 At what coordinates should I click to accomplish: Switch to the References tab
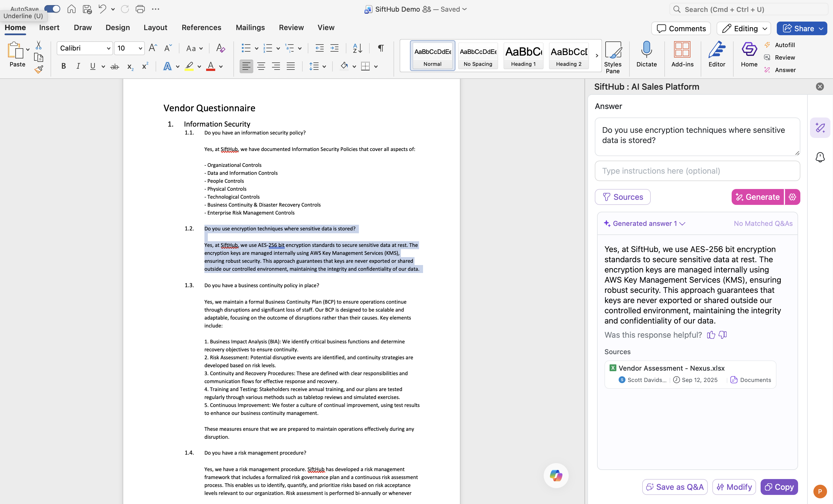pos(201,27)
